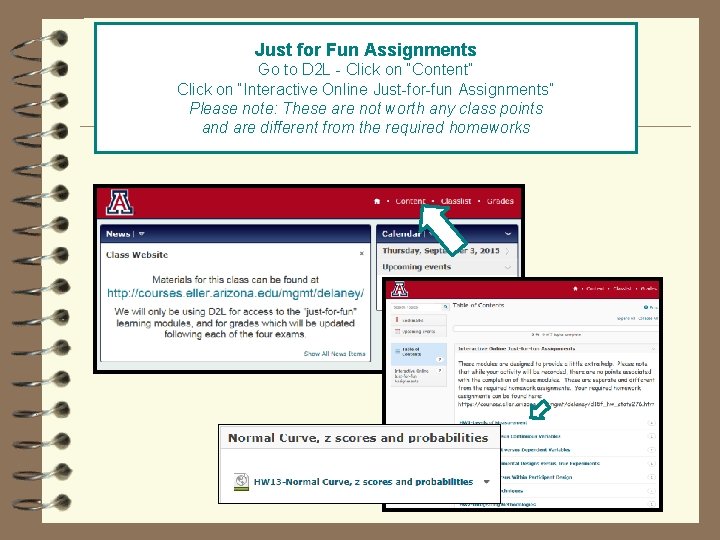Open Content in the Table of Contents window navbar
The width and height of the screenshot is (720, 540).
coord(595,289)
